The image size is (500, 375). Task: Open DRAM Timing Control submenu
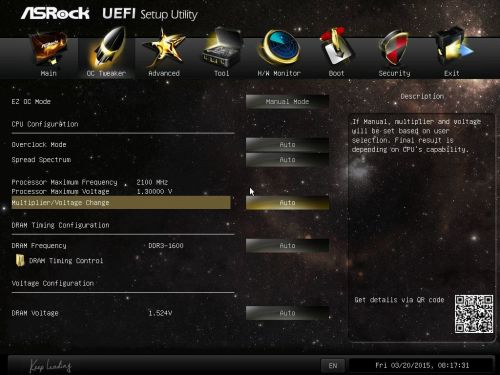pyautogui.click(x=66, y=261)
